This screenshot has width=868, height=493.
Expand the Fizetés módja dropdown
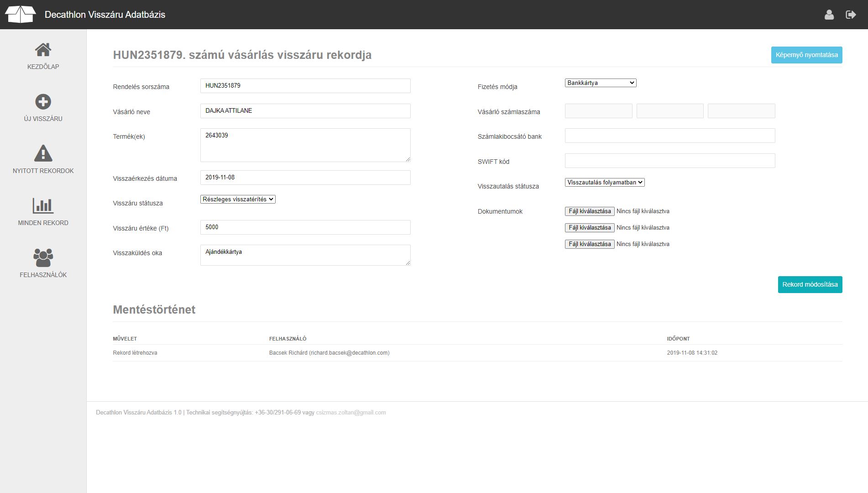[600, 83]
